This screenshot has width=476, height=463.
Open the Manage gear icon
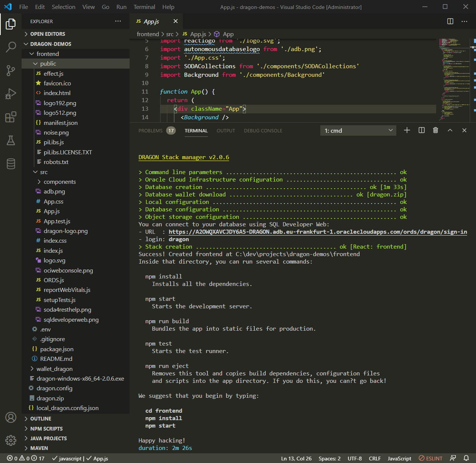pos(10,440)
